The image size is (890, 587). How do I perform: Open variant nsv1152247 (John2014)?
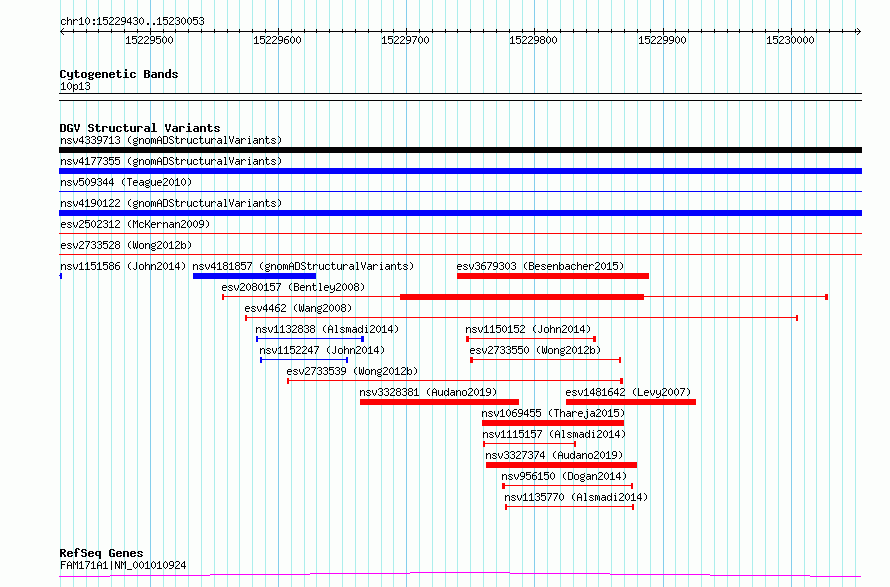(322, 350)
